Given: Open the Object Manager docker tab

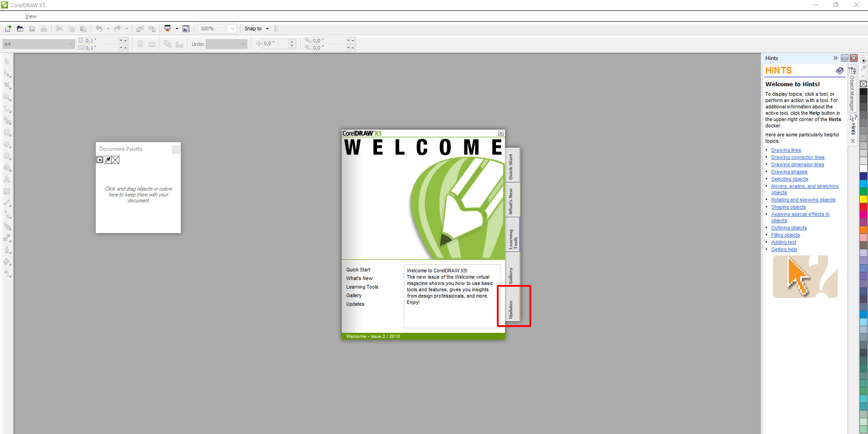Looking at the screenshot, I should click(852, 89).
